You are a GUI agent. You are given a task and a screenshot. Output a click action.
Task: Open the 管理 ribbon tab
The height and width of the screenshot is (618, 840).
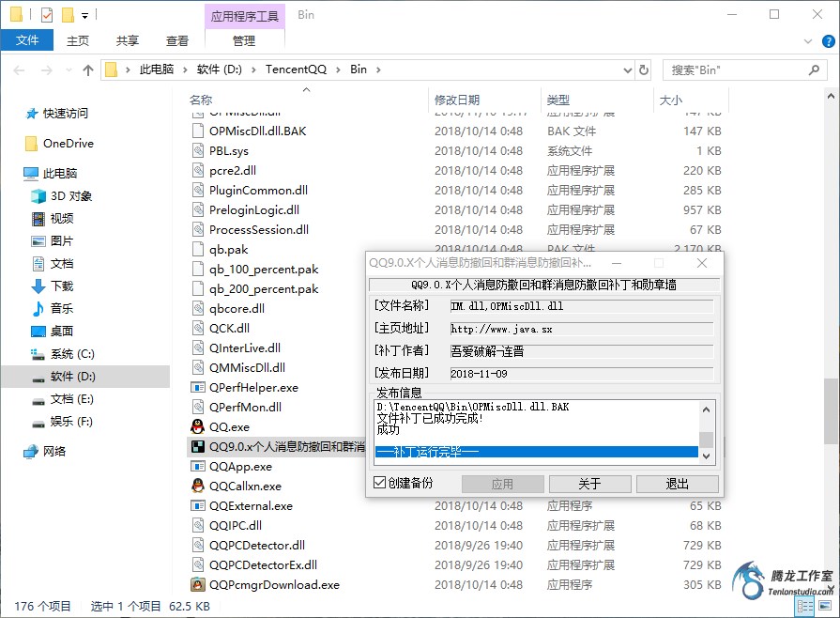coord(244,40)
